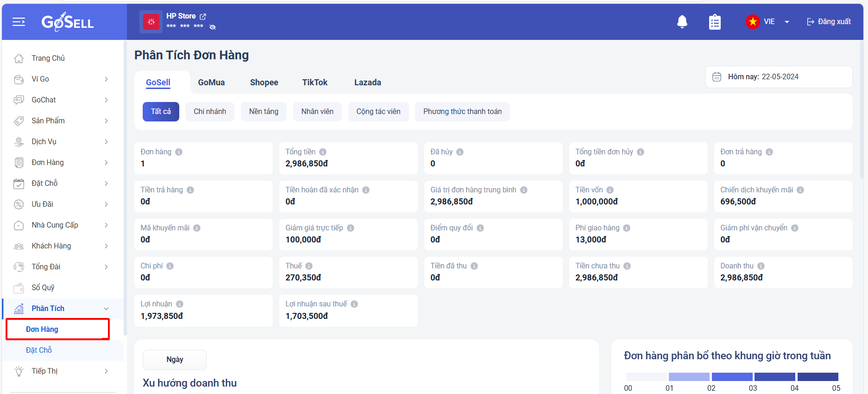This screenshot has height=394, width=868.
Task: Go to Trang Chủ in sidebar
Action: pos(48,58)
